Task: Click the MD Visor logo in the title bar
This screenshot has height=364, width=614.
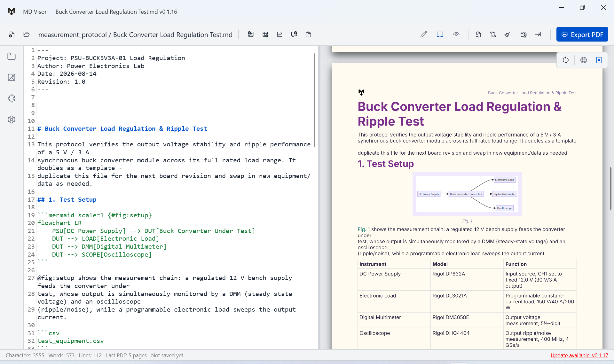Action: point(12,12)
